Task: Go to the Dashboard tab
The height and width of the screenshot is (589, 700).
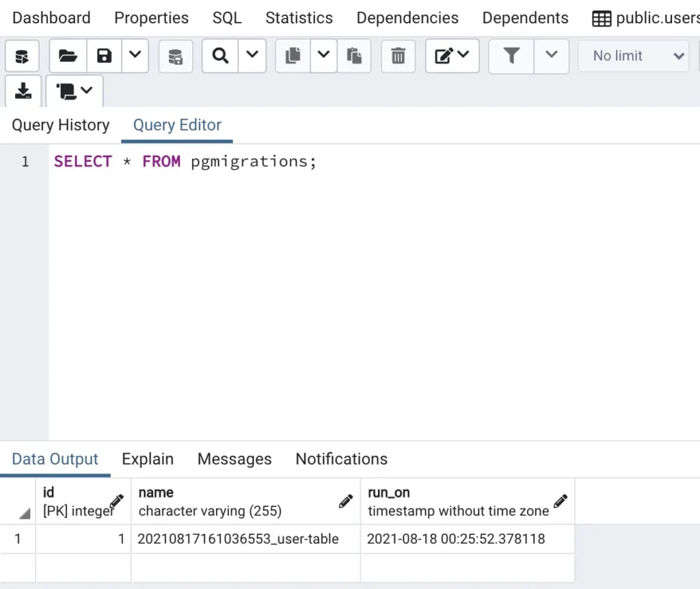Action: pos(51,18)
